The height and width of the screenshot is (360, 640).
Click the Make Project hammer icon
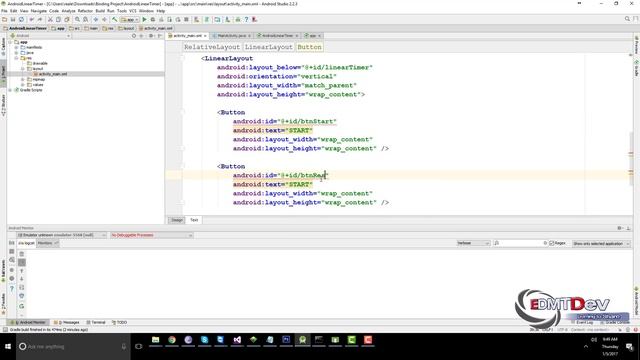tap(115, 19)
